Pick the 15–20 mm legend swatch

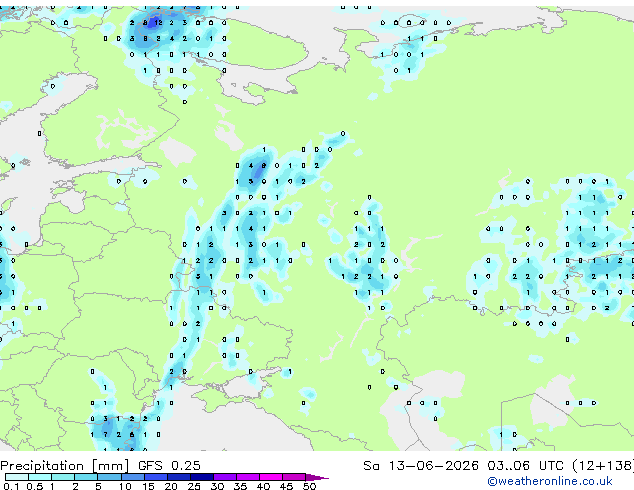[x=155, y=477]
